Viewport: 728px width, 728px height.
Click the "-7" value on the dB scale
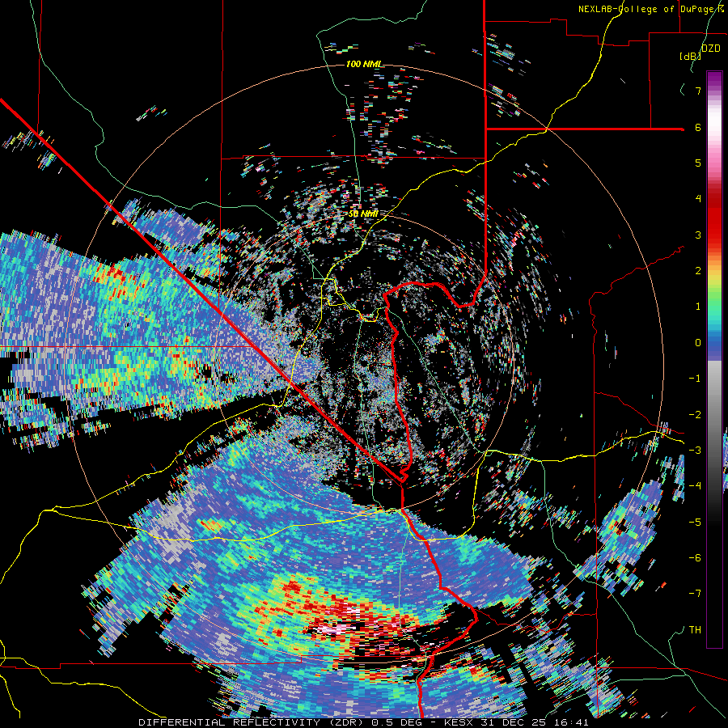(695, 594)
